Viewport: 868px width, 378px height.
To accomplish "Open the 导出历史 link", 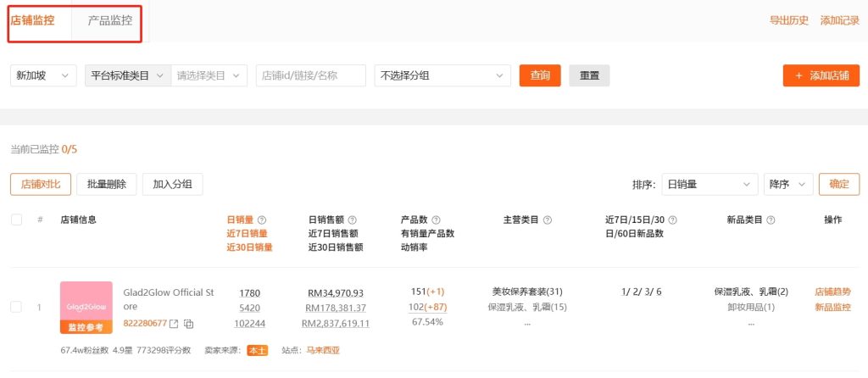I will 788,20.
